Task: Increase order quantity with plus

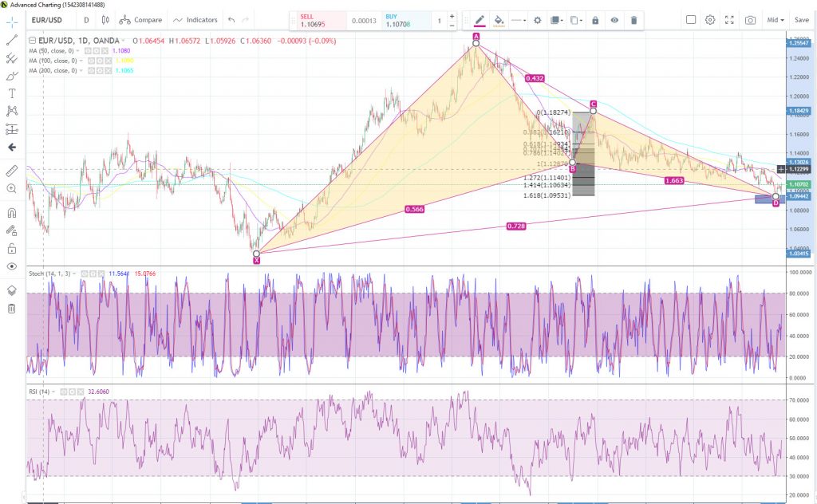Action: pyautogui.click(x=452, y=17)
